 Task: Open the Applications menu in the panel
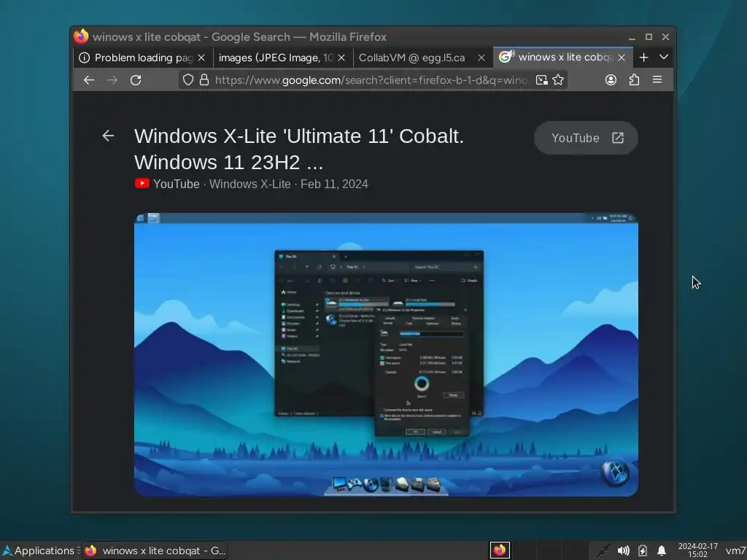click(39, 551)
